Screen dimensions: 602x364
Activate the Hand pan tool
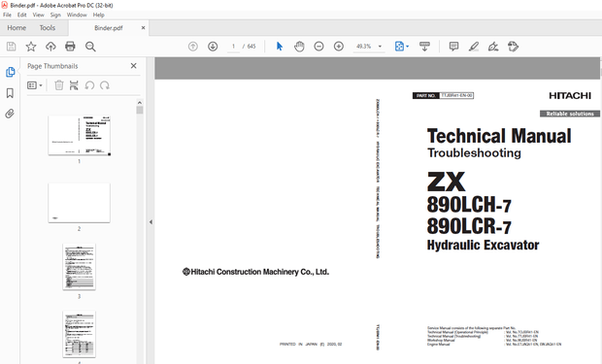[x=299, y=47]
